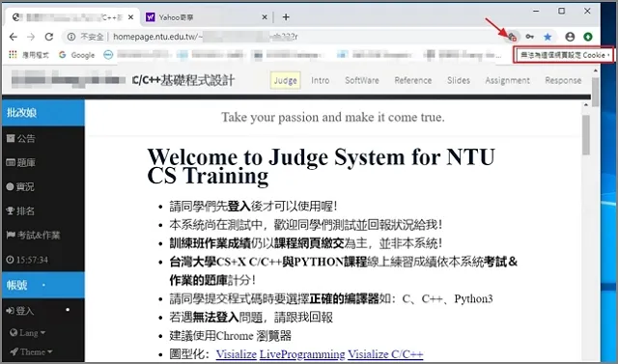Click the inner frame scrollbar thumb
This screenshot has width=618, height=364.
pyautogui.click(x=586, y=135)
